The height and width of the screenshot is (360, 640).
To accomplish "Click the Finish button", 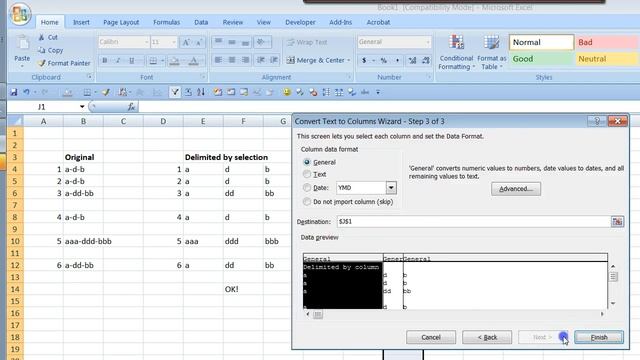I will click(x=599, y=337).
